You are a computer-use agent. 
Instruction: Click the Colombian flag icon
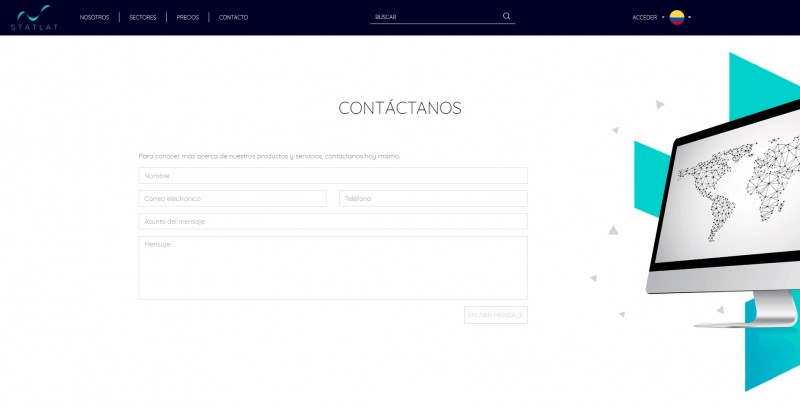[677, 17]
